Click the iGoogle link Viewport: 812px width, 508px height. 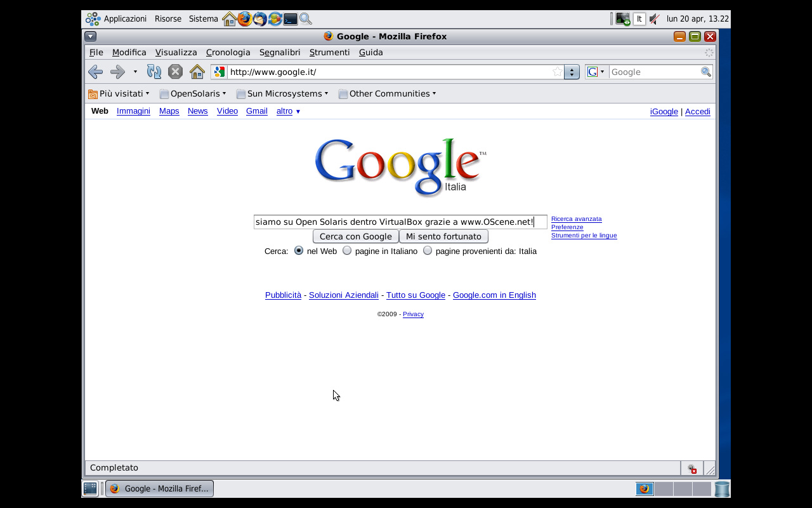(x=664, y=112)
